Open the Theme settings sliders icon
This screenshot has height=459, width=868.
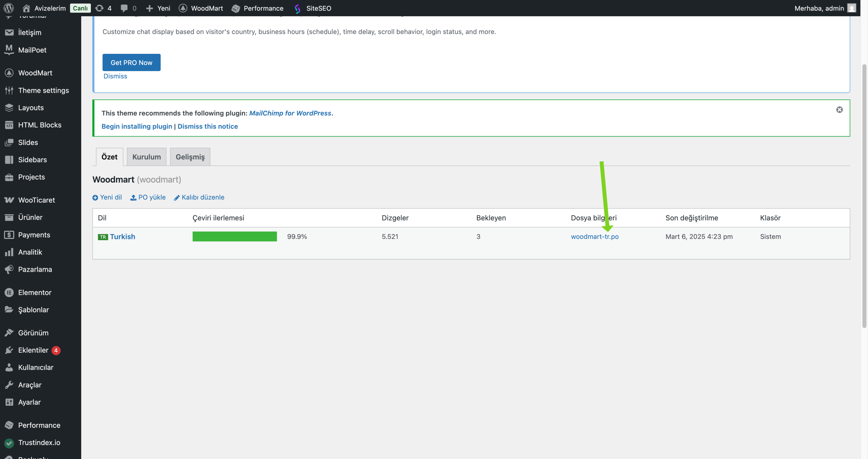coord(9,90)
